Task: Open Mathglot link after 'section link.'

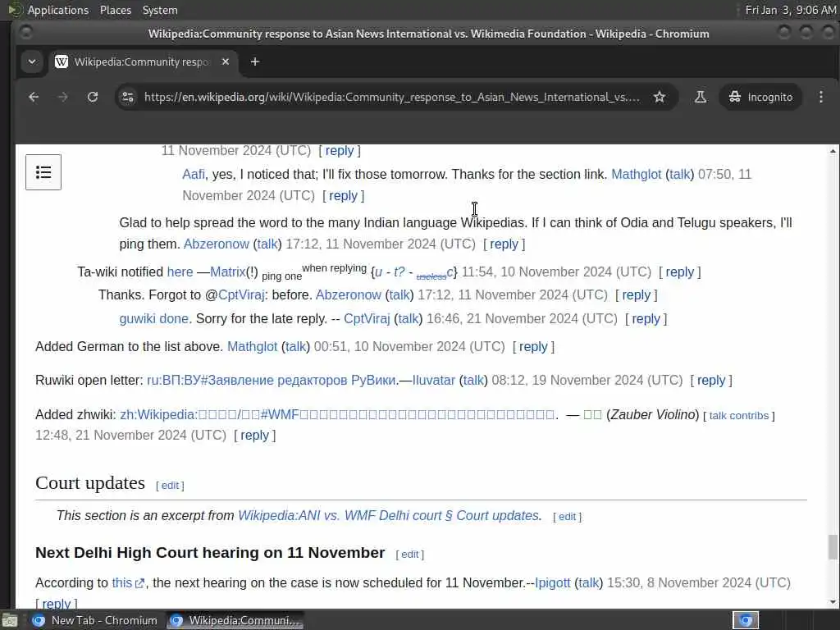Action: tap(636, 174)
